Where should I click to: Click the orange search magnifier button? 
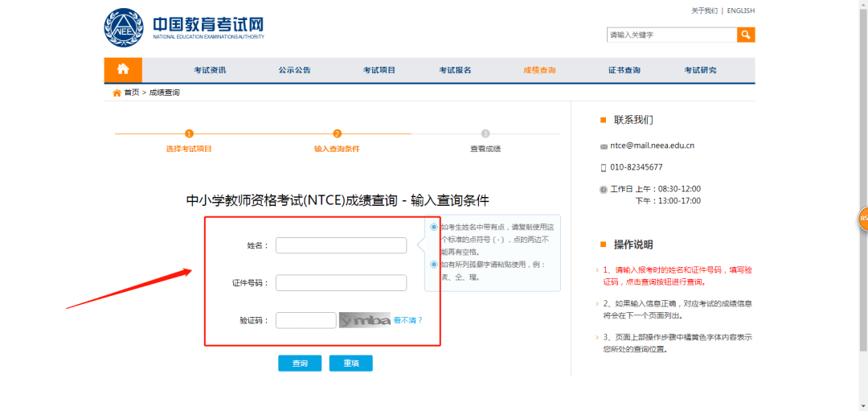(746, 35)
